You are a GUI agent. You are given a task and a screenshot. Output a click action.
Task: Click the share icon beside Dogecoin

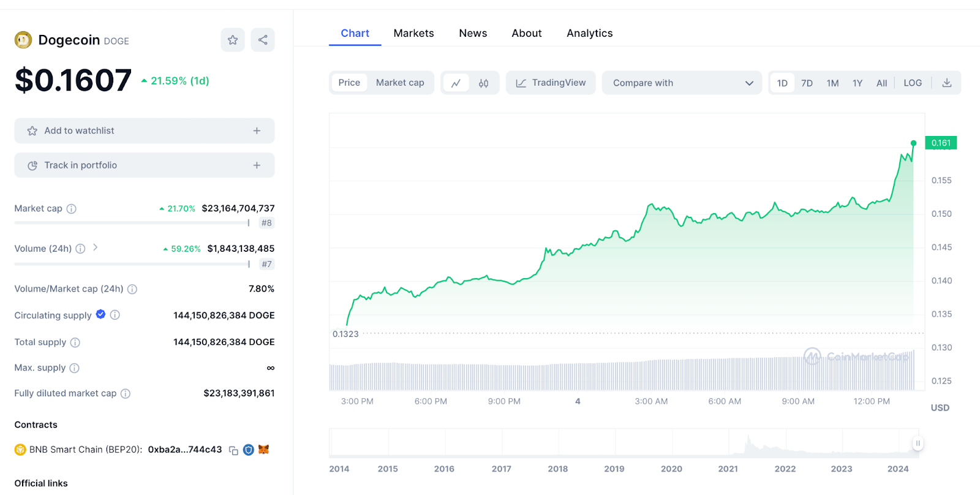pyautogui.click(x=263, y=40)
